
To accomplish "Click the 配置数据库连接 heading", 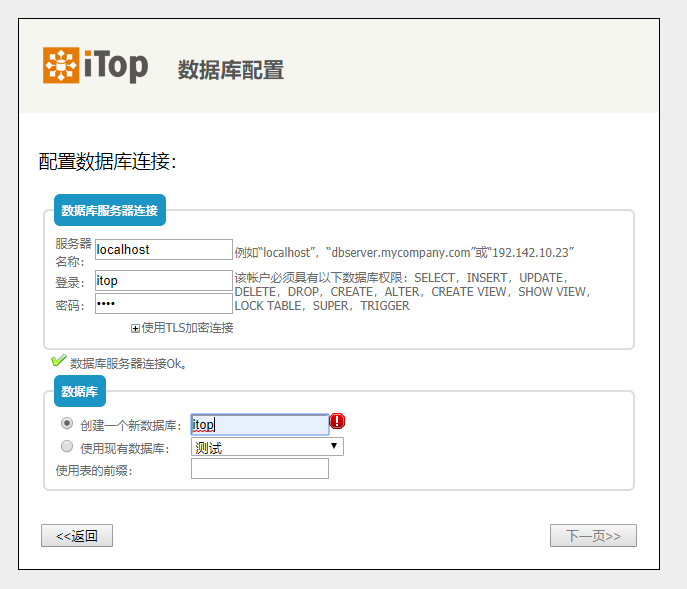I will [x=107, y=161].
